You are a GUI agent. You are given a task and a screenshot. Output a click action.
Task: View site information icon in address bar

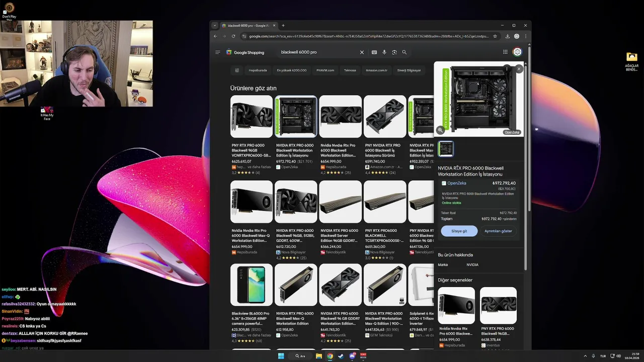[x=244, y=36]
